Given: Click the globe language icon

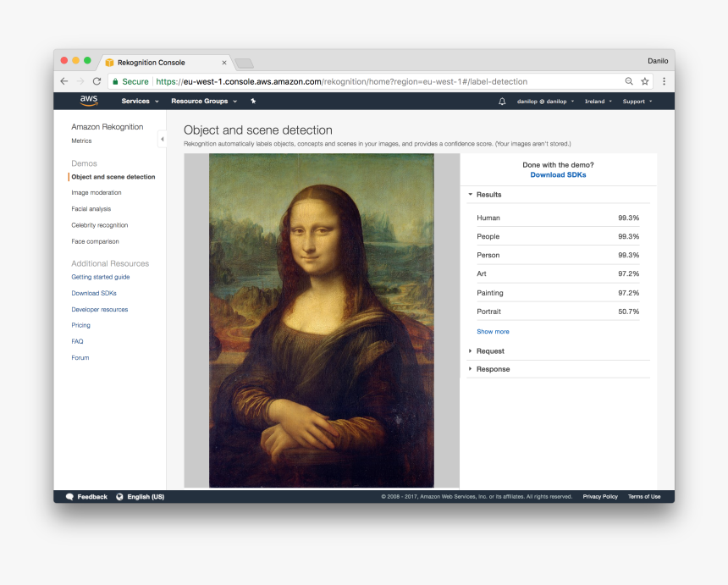Looking at the screenshot, I should 119,497.
